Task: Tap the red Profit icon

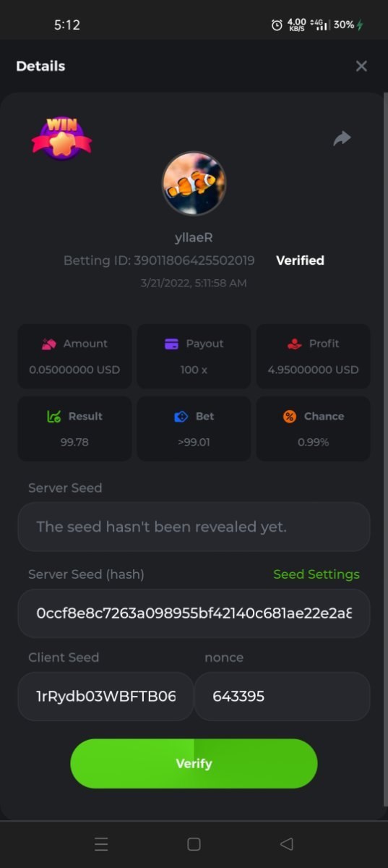Action: pos(295,344)
